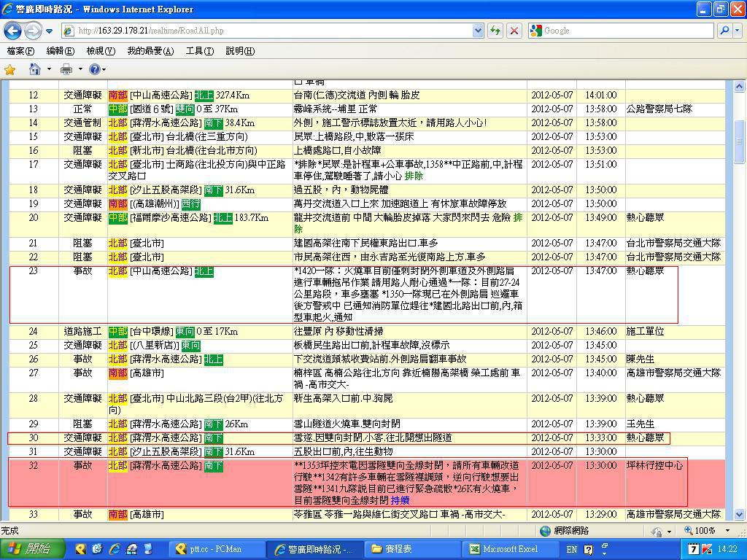Open the zoom level 100% dropdown arrow
747x560 pixels.
[x=727, y=531]
